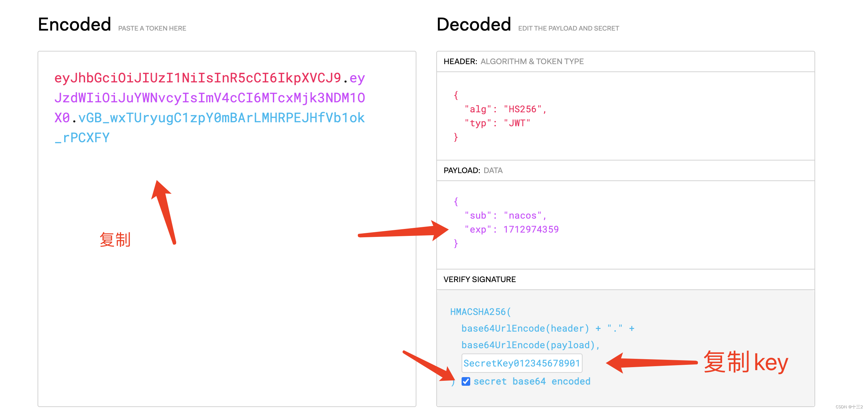Click the "alg": "HS256" line in header
The width and height of the screenshot is (868, 412).
[x=505, y=109]
